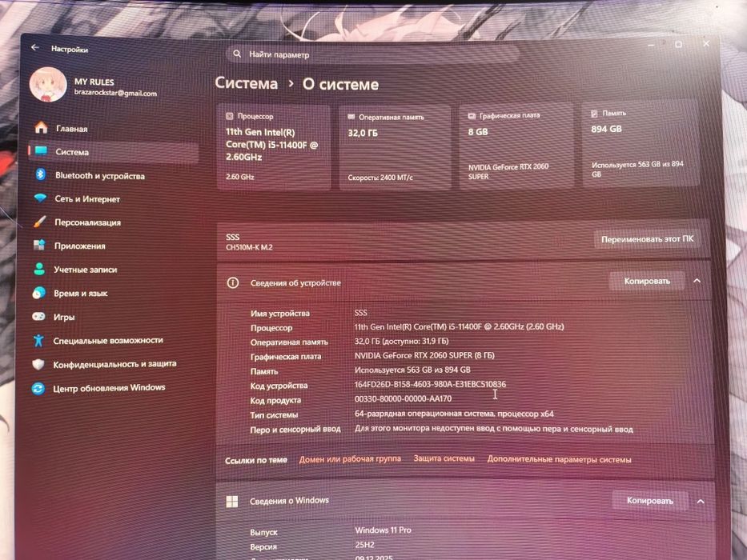
Task: Open Приложения settings
Action: click(114, 246)
